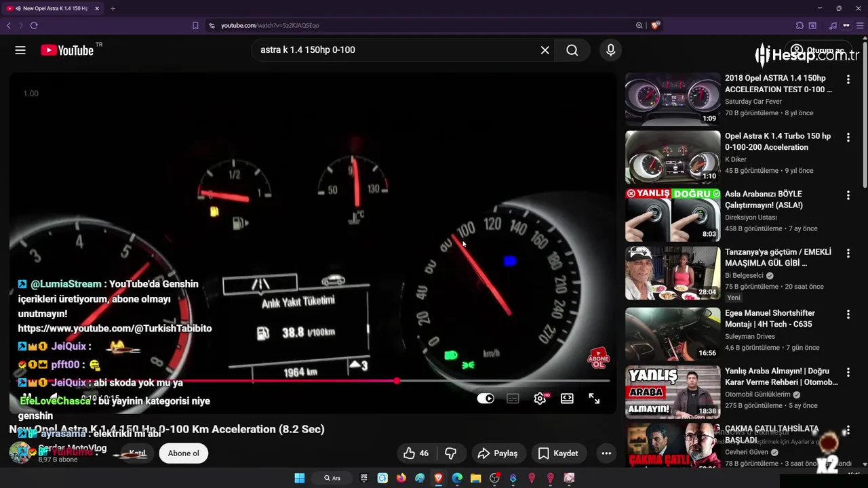Click the taskbar Ara search box

click(332, 478)
